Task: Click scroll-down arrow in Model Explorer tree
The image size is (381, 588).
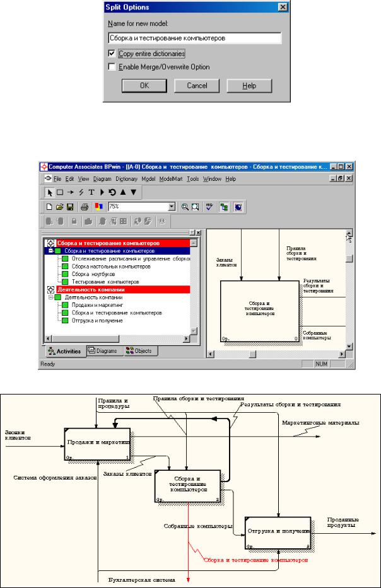Action: (x=194, y=331)
